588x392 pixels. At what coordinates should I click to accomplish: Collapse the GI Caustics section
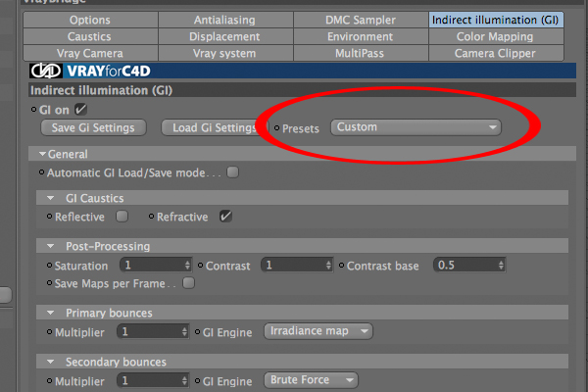(51, 198)
